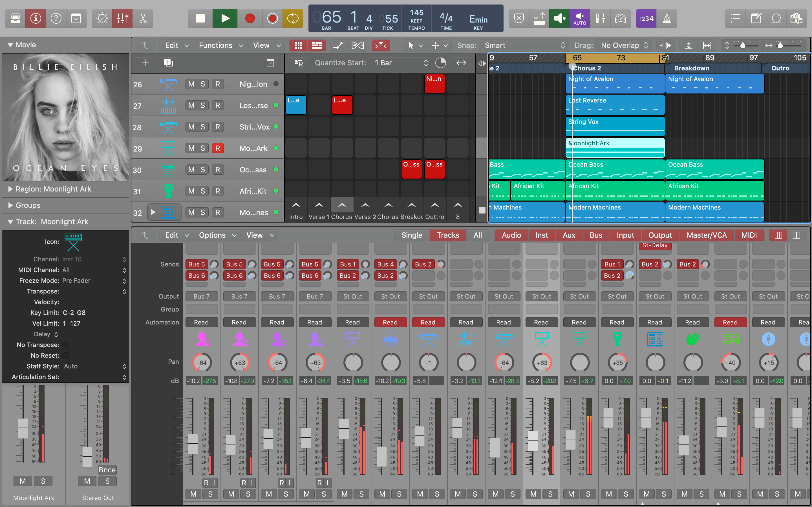Click the Library icon in the toolbar
Viewport: 812px width, 507px height.
point(16,18)
